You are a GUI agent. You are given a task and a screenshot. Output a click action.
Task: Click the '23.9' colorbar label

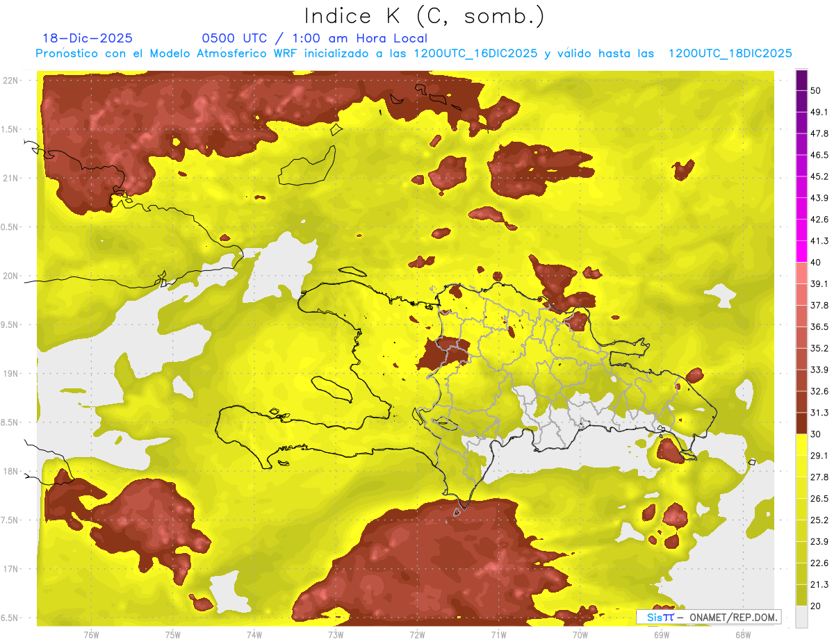819,541
